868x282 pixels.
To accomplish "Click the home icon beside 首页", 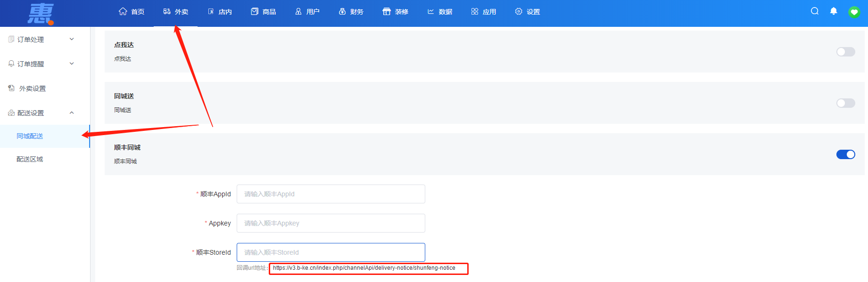I will pyautogui.click(x=123, y=11).
